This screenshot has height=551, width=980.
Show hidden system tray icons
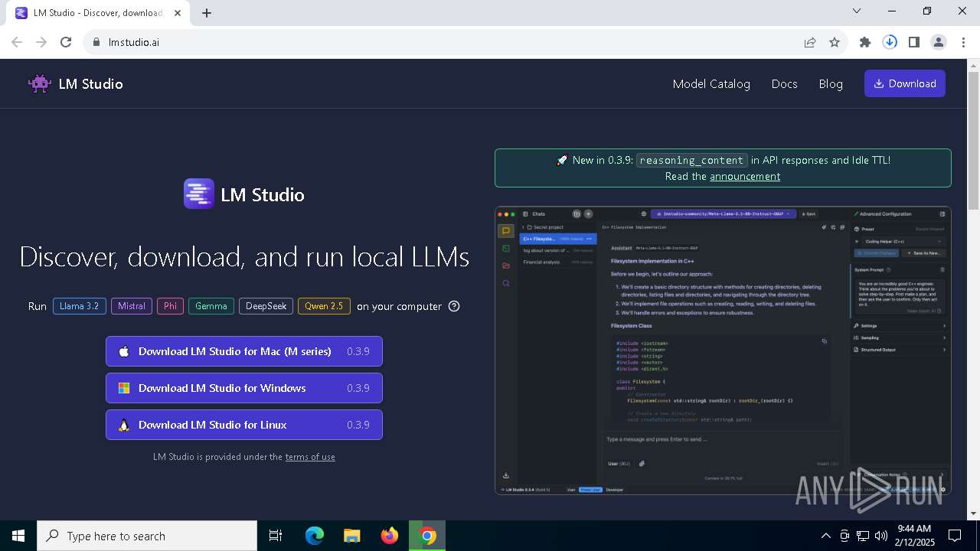pyautogui.click(x=825, y=536)
